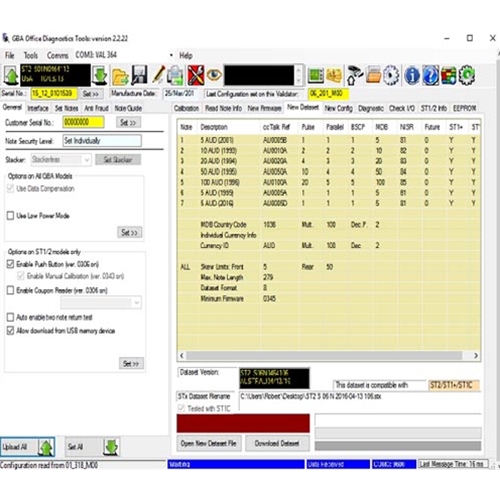Image resolution: width=500 pixels, height=500 pixels.
Task: Open the Coupon Reader dropdown list
Action: (x=101, y=303)
